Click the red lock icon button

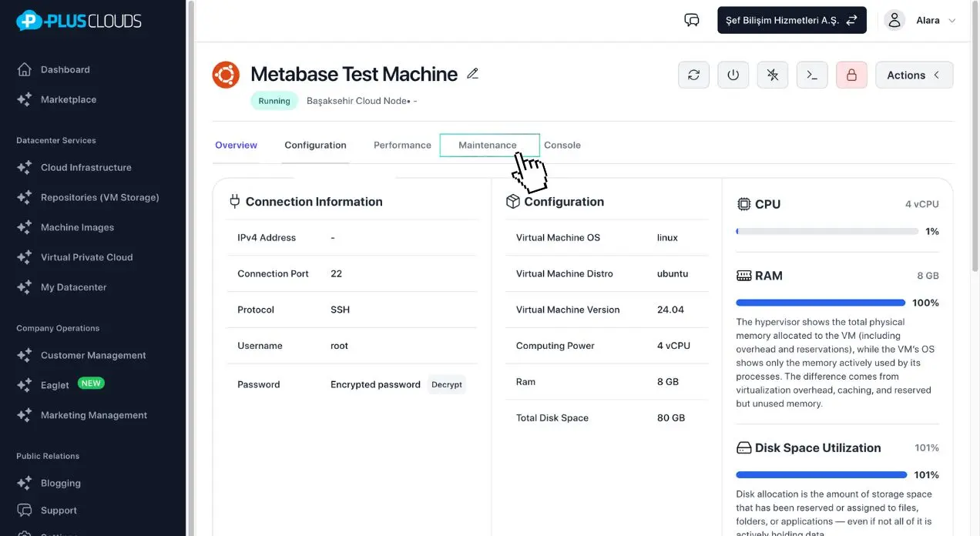tap(851, 75)
